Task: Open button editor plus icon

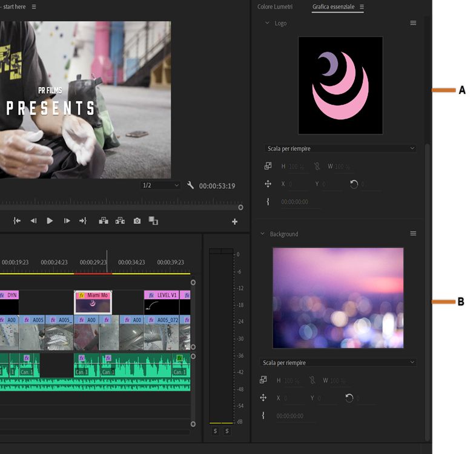Action: pyautogui.click(x=234, y=222)
